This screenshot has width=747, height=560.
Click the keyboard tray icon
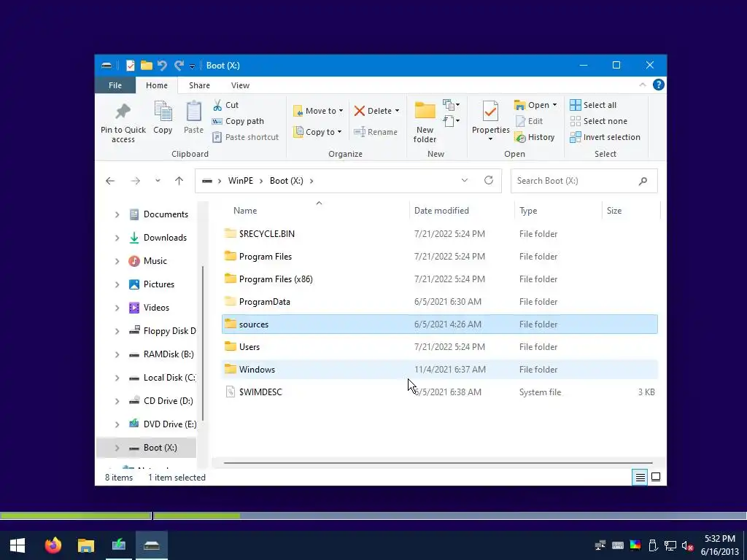617,545
